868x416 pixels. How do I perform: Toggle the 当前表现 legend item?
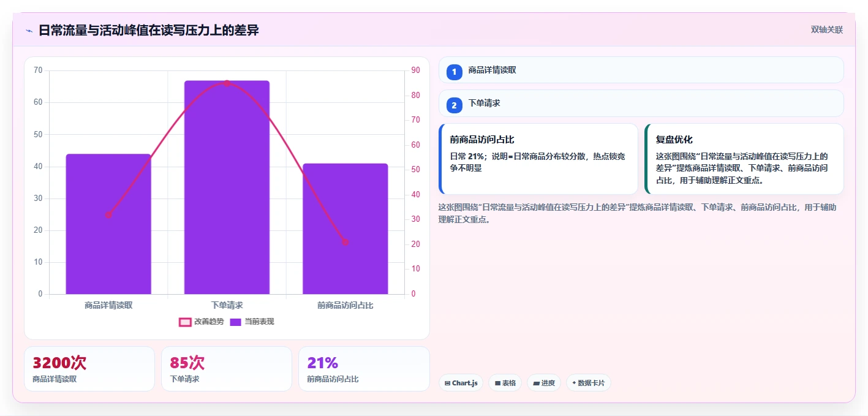click(252, 322)
